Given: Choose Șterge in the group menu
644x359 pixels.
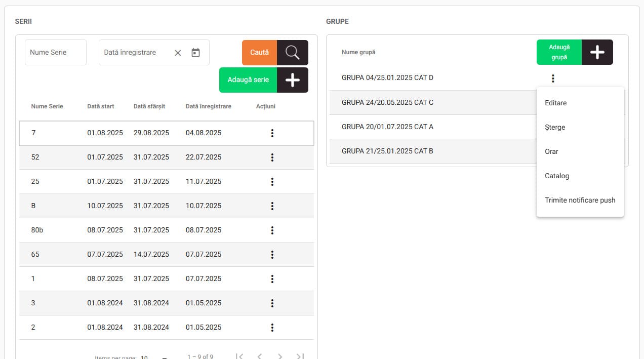Looking at the screenshot, I should pyautogui.click(x=555, y=127).
